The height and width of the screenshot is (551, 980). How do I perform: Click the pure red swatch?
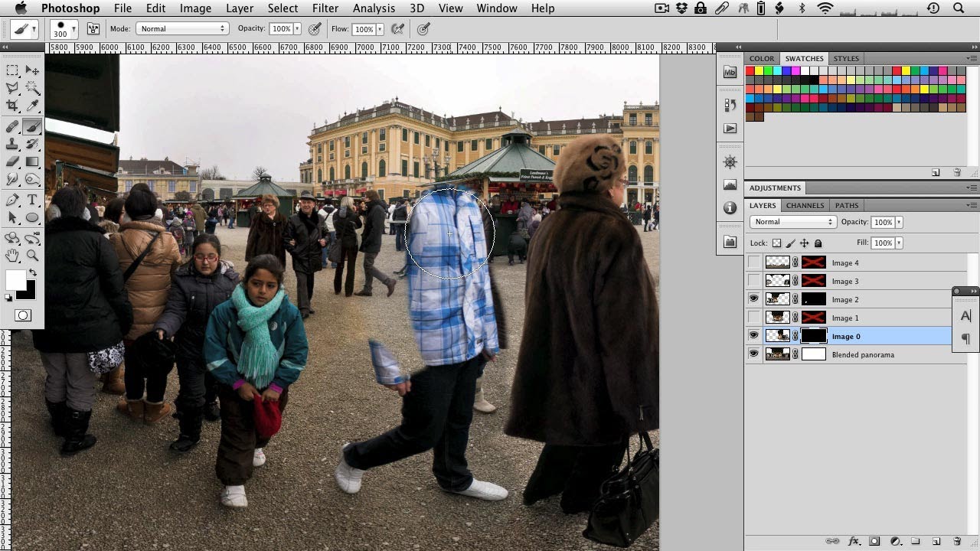point(750,70)
